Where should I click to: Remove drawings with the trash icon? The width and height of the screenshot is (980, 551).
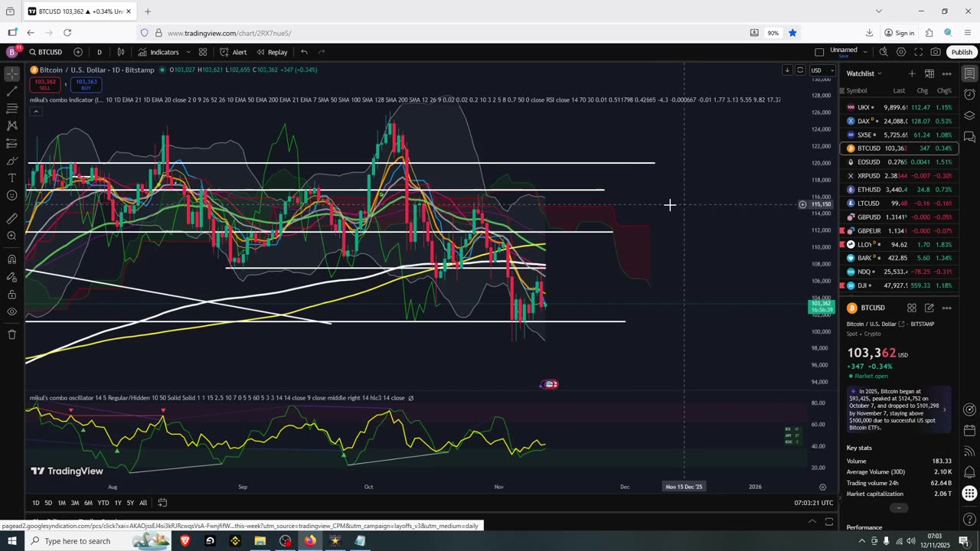coord(11,334)
